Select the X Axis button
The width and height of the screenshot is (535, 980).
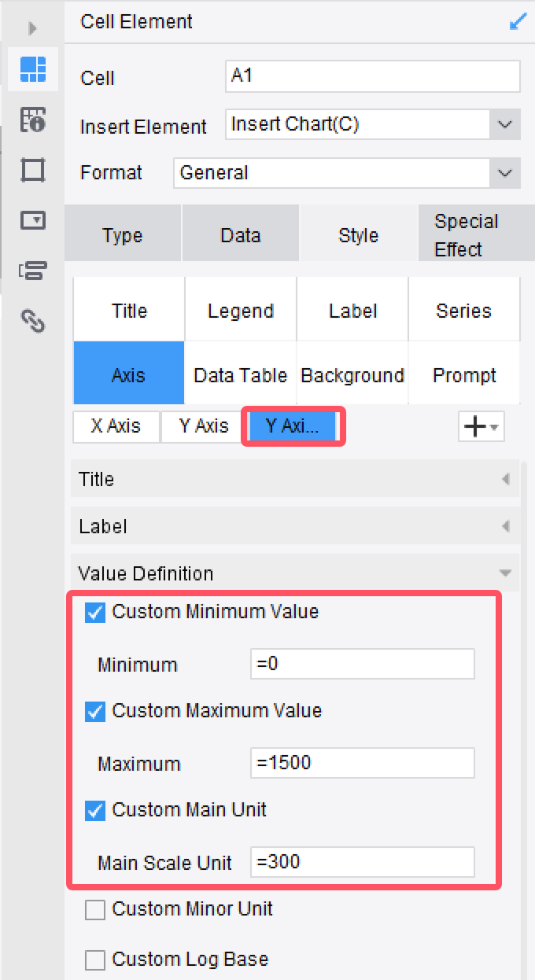[116, 427]
